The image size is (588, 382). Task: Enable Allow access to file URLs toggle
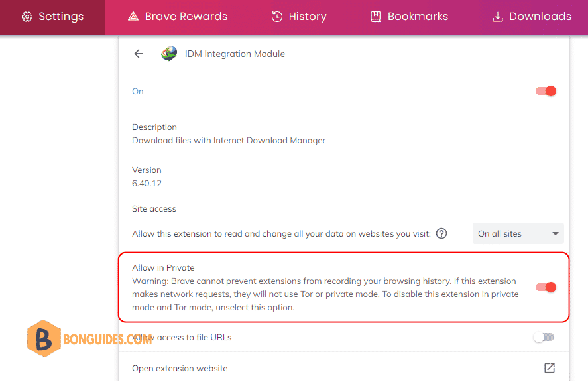point(544,337)
